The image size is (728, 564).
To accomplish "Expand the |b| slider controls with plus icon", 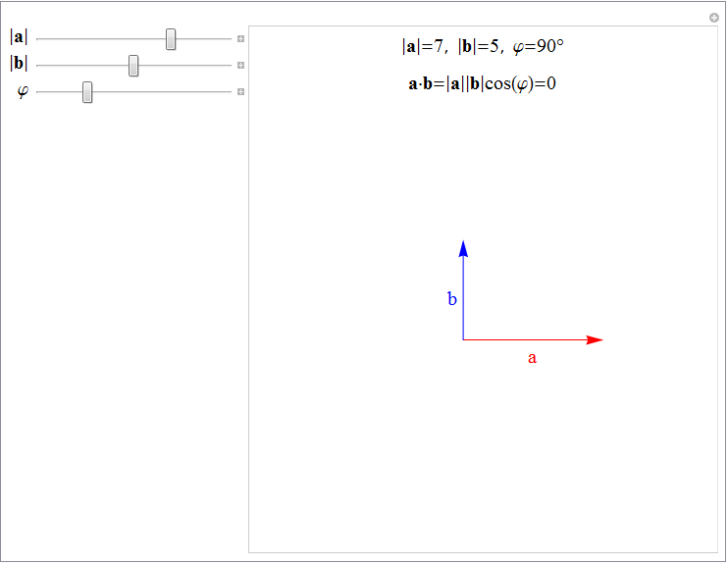I will 240,66.
